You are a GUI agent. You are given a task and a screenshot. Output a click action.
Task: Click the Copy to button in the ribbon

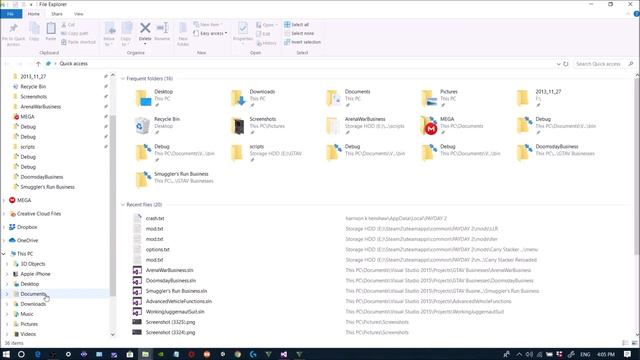(x=126, y=34)
